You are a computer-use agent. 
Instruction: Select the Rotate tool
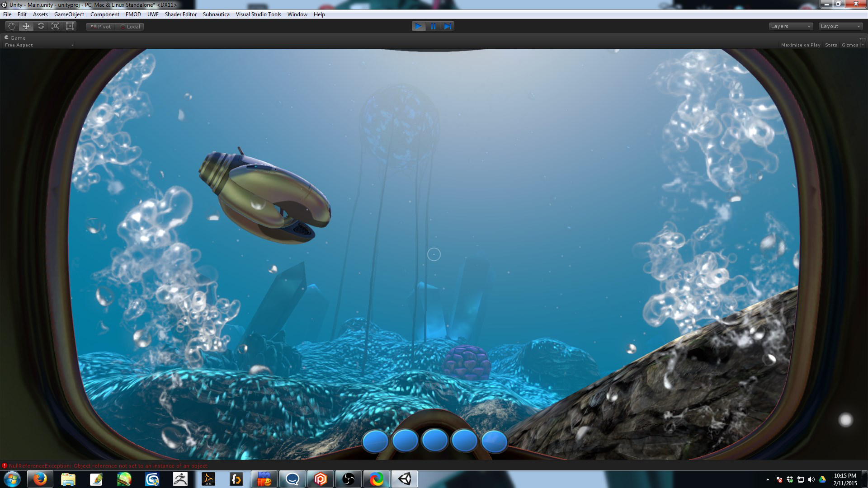pos(41,26)
